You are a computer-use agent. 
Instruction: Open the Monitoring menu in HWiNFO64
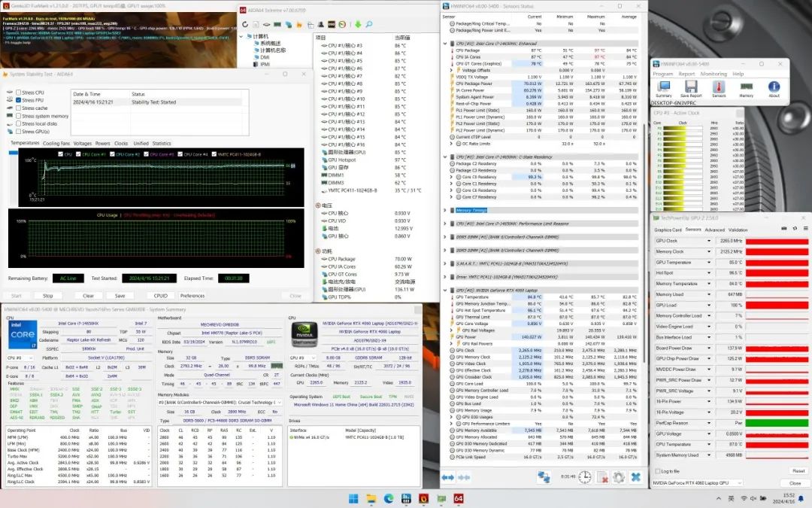(714, 74)
